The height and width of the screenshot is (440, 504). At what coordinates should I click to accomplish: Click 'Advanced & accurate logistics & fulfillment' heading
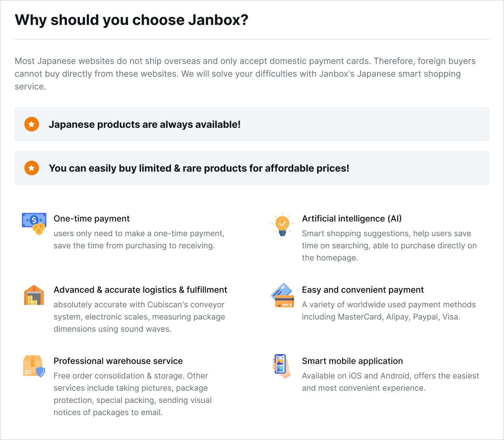140,290
